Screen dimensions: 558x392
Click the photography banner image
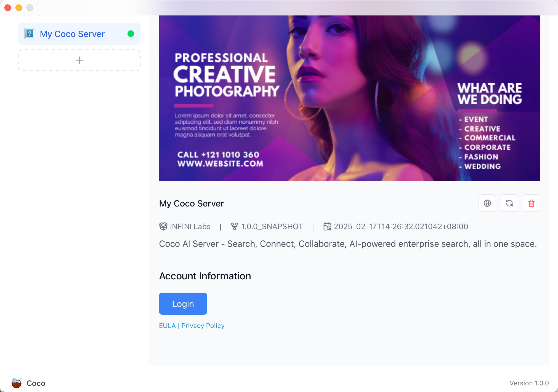tap(349, 98)
